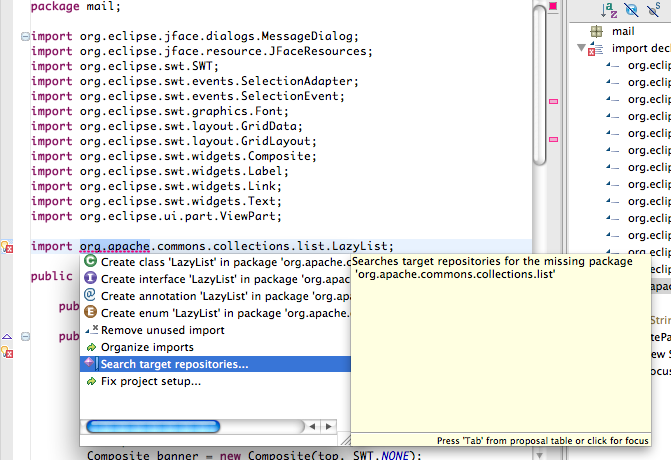This screenshot has height=460, width=671.
Task: Click the 'org.eclipse.swt.SWT' import line
Action: pyautogui.click(x=125, y=66)
